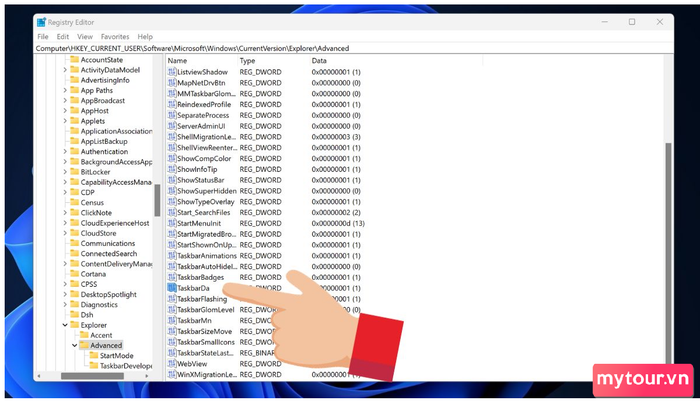
Task: Expand the CDP key
Action: 65,192
